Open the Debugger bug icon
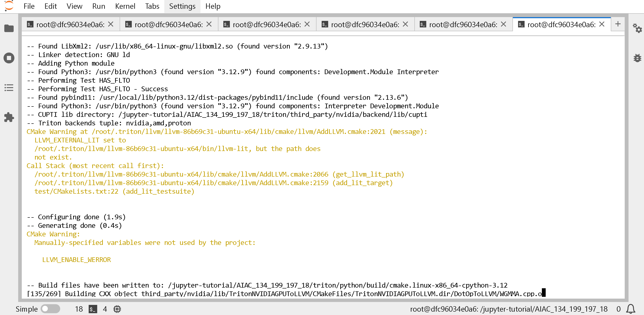 coord(637,58)
